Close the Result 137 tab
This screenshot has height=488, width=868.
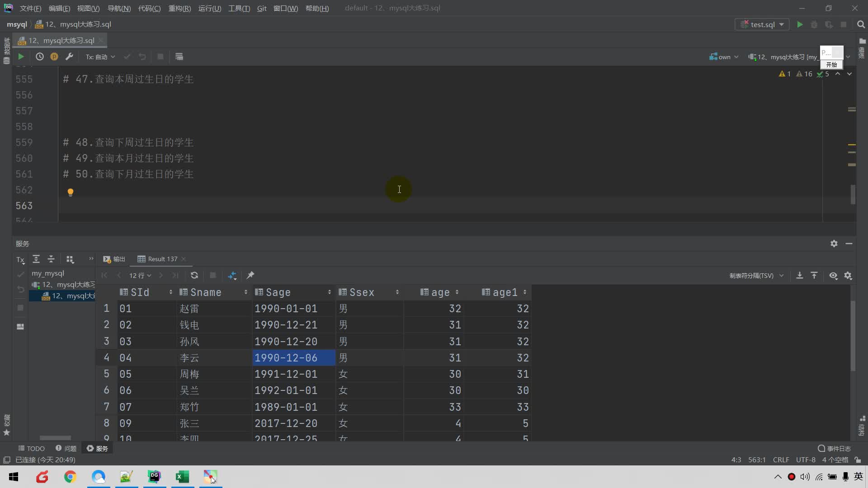[184, 259]
